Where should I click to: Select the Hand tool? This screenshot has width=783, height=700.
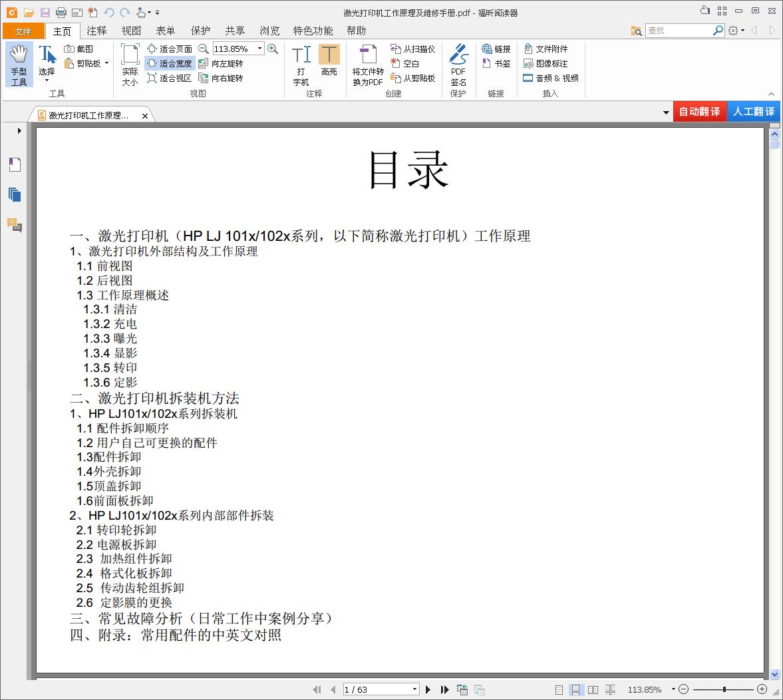19,65
